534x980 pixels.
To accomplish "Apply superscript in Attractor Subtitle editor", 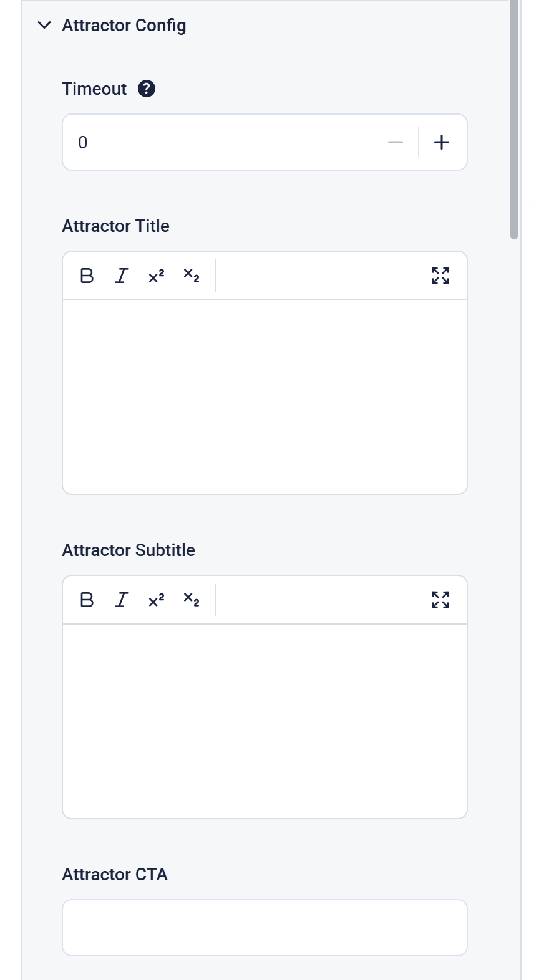I will 157,600.
